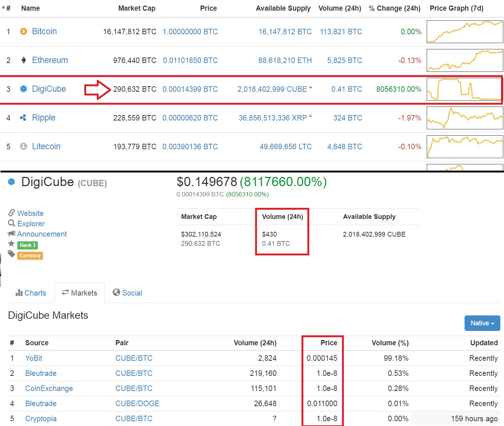Sort by the Available Supply column header

coord(283,8)
